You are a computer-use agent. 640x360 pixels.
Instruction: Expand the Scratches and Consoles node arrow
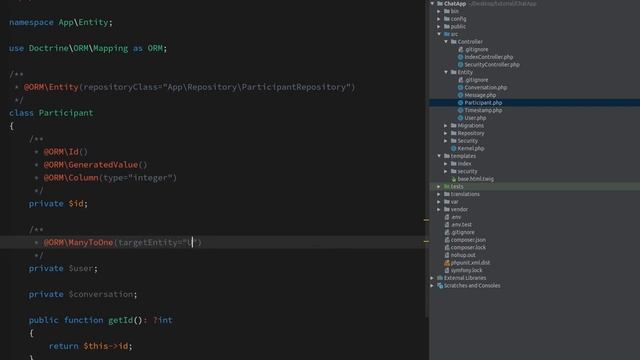click(x=432, y=286)
